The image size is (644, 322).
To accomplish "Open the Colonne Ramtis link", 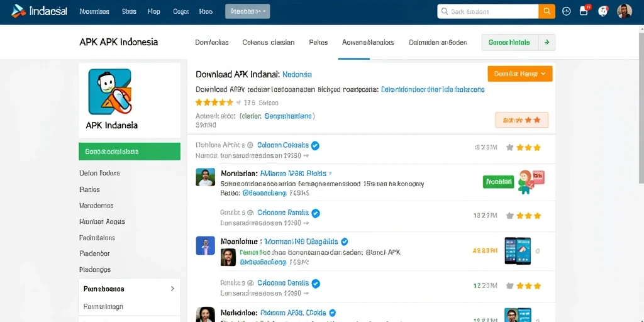I will tap(282, 213).
